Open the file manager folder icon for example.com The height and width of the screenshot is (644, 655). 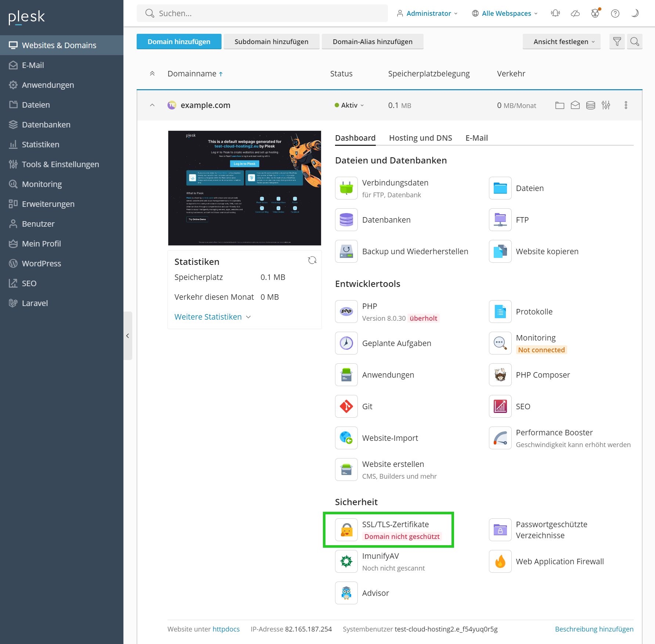(560, 105)
